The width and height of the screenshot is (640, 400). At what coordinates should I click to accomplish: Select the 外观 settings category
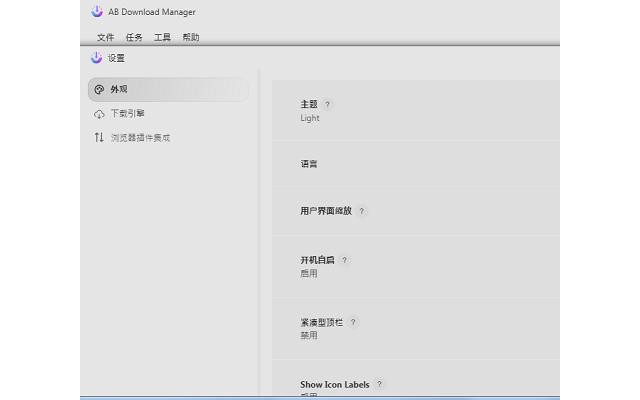coord(168,89)
